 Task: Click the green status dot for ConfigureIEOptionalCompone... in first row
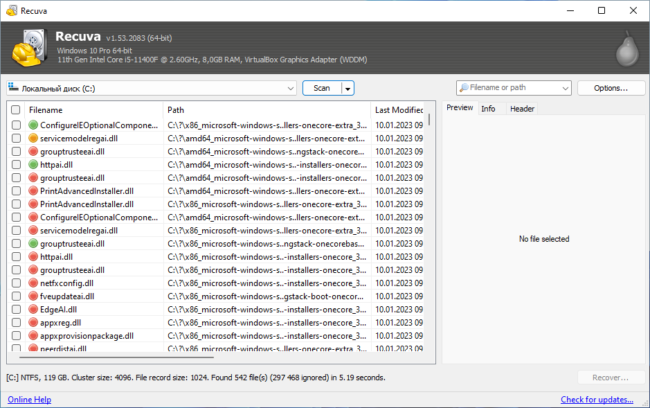(33, 125)
